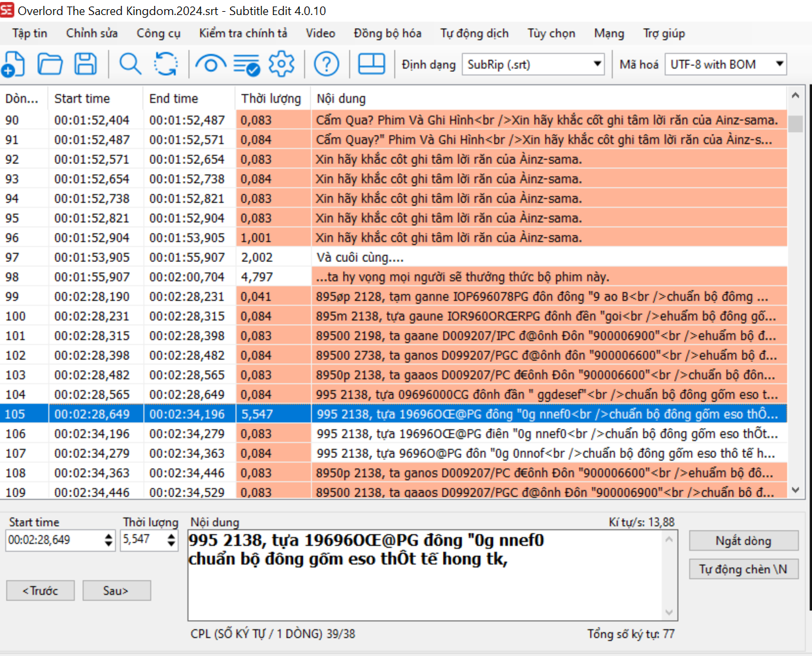Screen dimensions: 812x656
Task: Open the Trợ giúp menu
Action: (664, 33)
